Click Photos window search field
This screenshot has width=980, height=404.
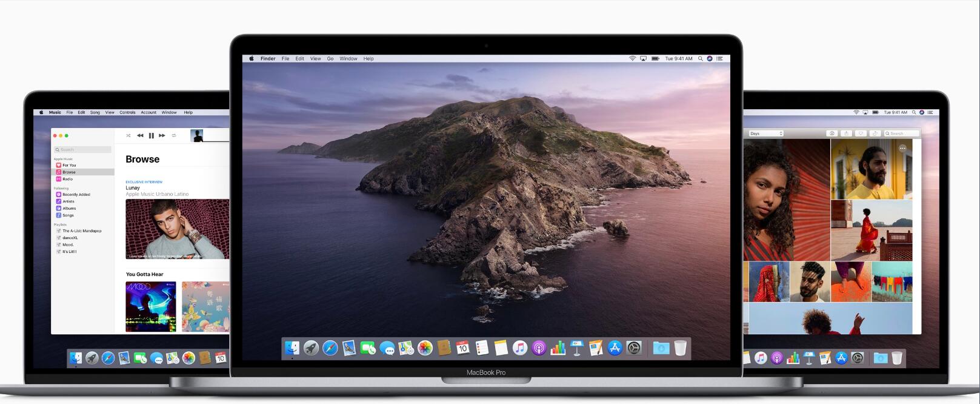pyautogui.click(x=901, y=133)
